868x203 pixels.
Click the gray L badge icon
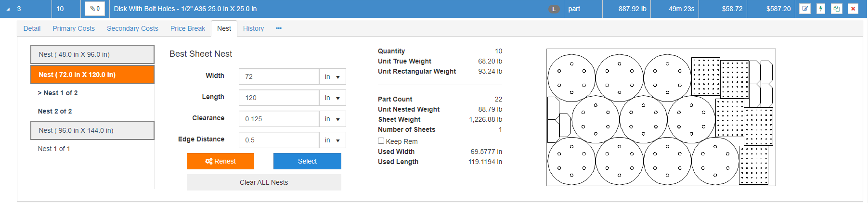tap(554, 9)
